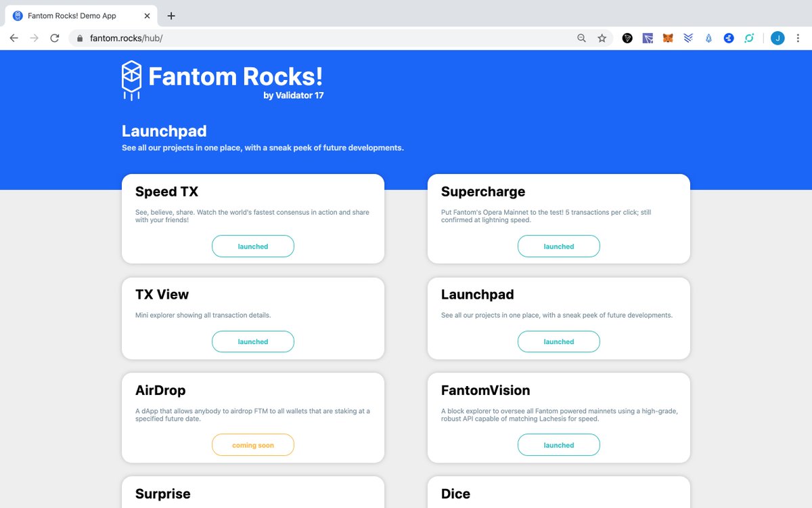Click the Fantom logo icon in header
812x508 pixels.
(131, 81)
